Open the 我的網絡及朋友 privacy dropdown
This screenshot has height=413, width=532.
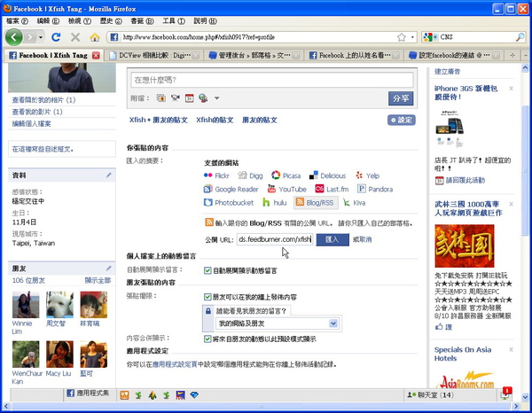click(277, 323)
